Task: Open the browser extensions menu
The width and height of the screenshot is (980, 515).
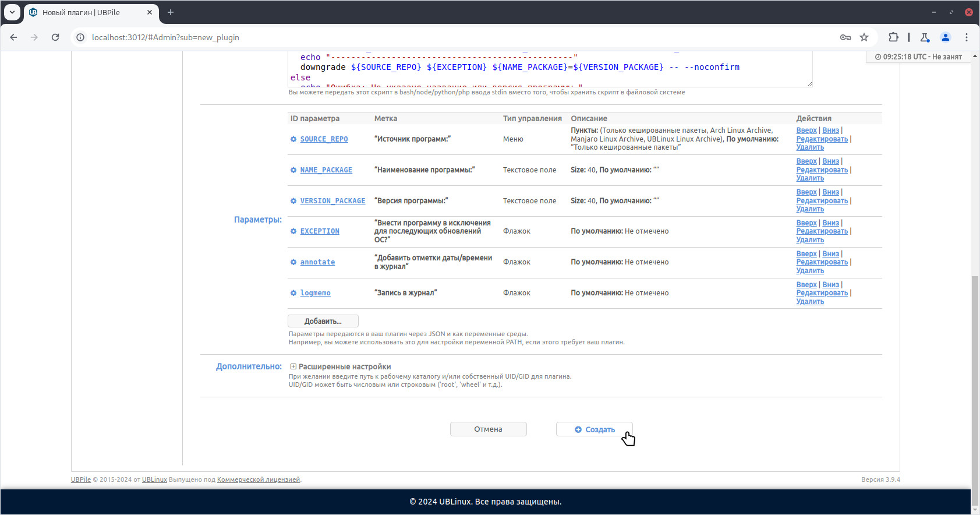Action: click(x=893, y=37)
